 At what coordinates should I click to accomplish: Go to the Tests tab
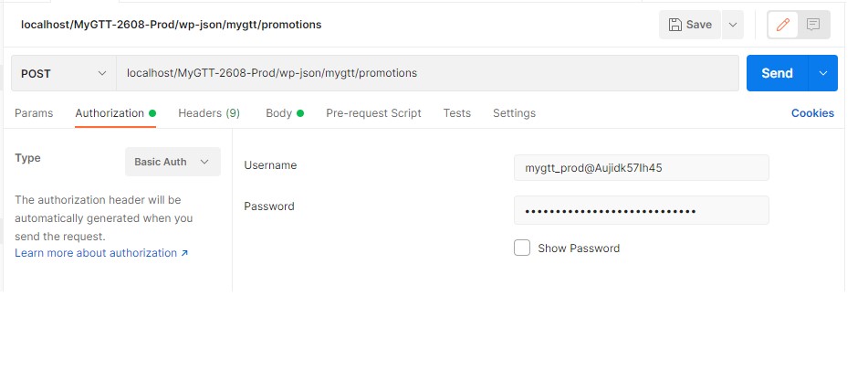(x=456, y=113)
